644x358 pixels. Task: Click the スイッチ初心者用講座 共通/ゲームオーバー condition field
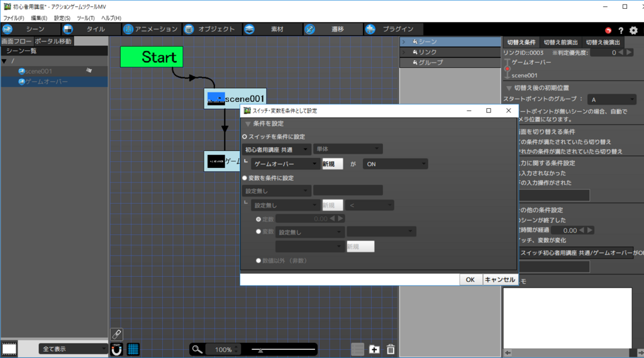tap(577, 253)
